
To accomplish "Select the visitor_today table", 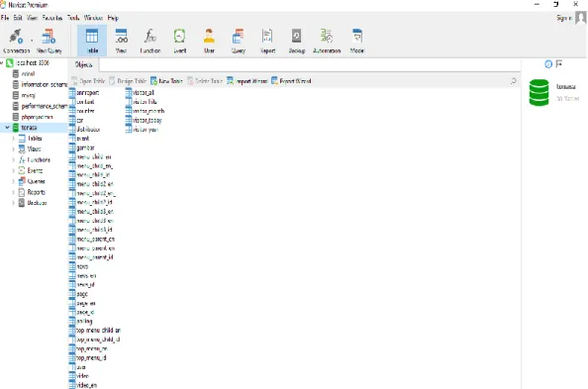I will point(144,120).
